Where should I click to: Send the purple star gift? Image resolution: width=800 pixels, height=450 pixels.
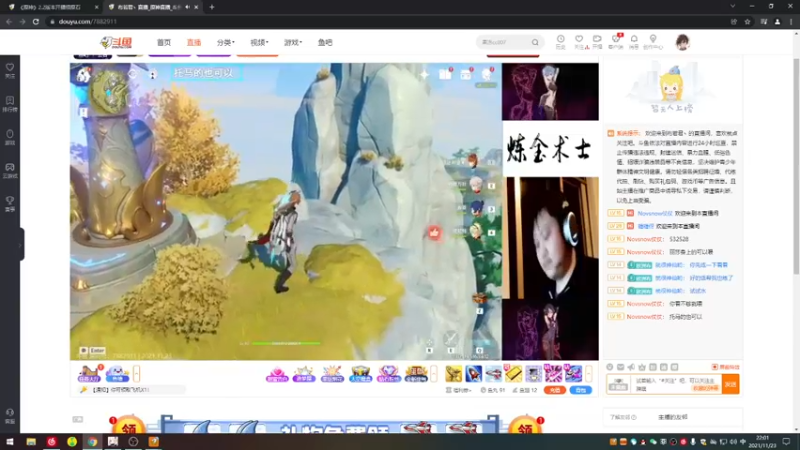click(x=304, y=373)
